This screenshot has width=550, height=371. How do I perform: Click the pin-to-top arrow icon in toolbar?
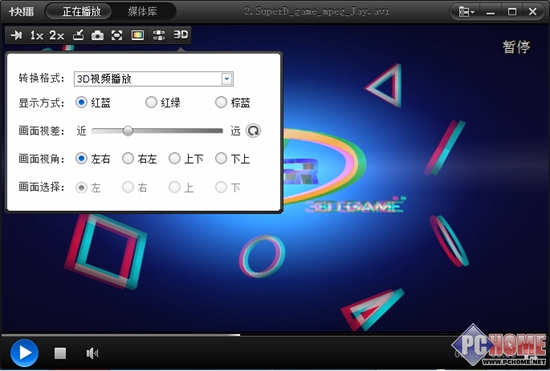pyautogui.click(x=16, y=35)
